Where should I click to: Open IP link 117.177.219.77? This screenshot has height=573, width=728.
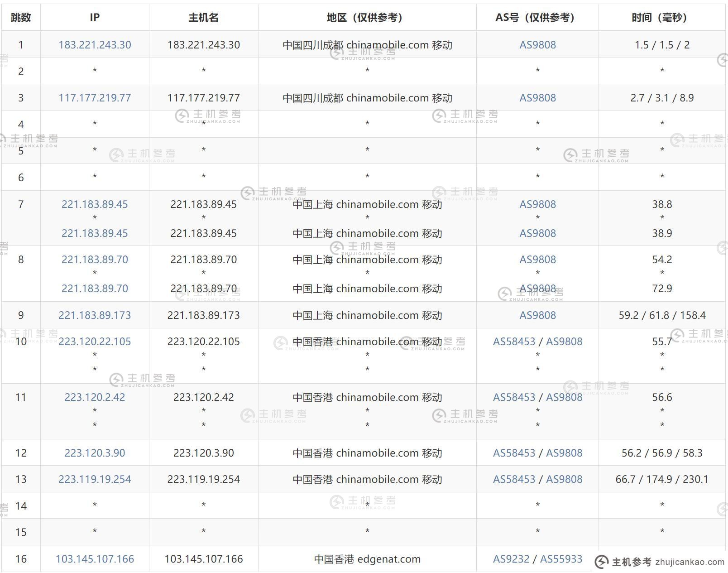(95, 98)
